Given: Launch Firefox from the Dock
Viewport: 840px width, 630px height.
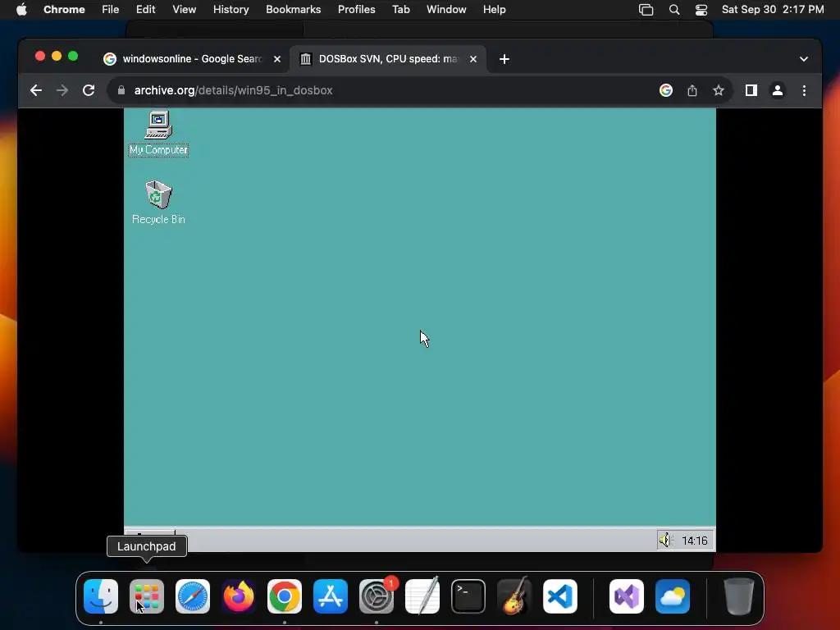Looking at the screenshot, I should pos(239,596).
